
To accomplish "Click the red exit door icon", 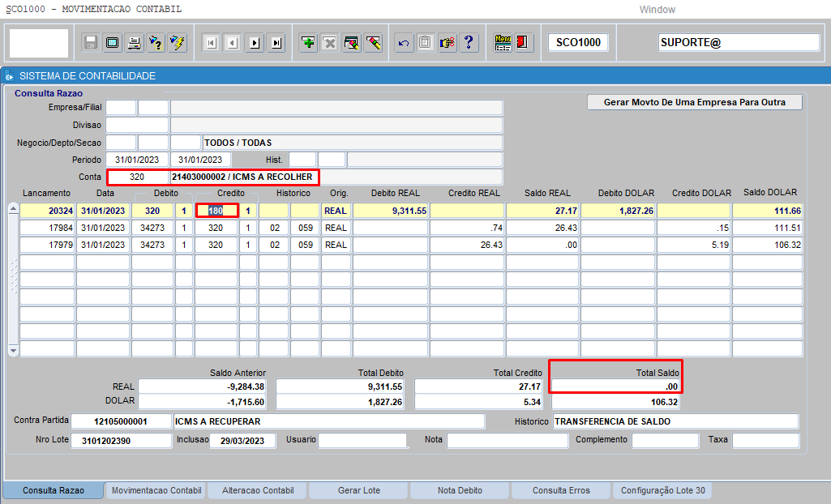I will click(523, 42).
